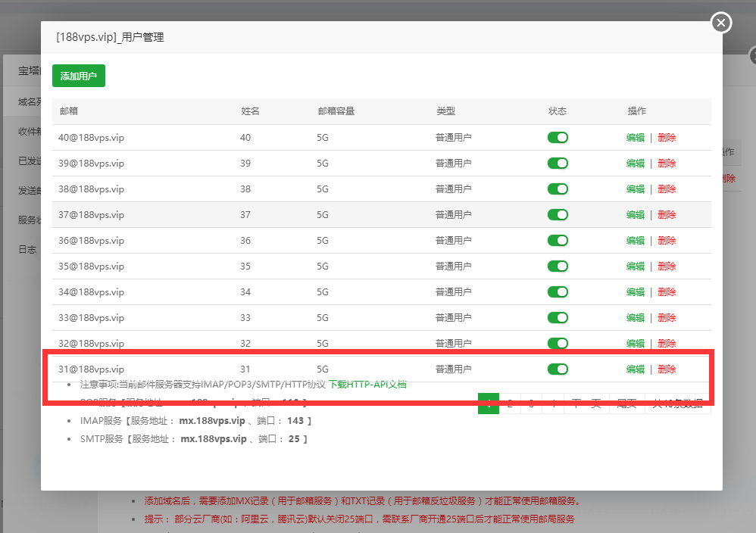Image resolution: width=756 pixels, height=533 pixels.
Task: Select the email cell 40@188vps.vip
Action: pyautogui.click(x=91, y=137)
